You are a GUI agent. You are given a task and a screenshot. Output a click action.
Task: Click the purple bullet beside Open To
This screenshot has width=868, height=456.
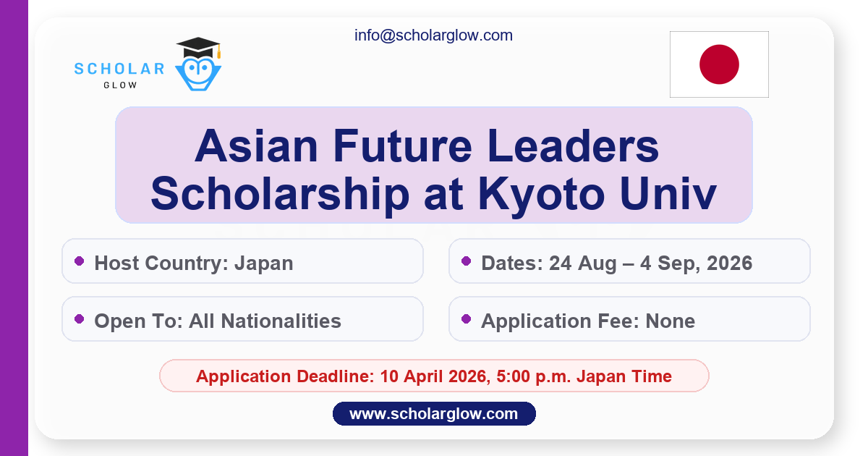coord(80,318)
